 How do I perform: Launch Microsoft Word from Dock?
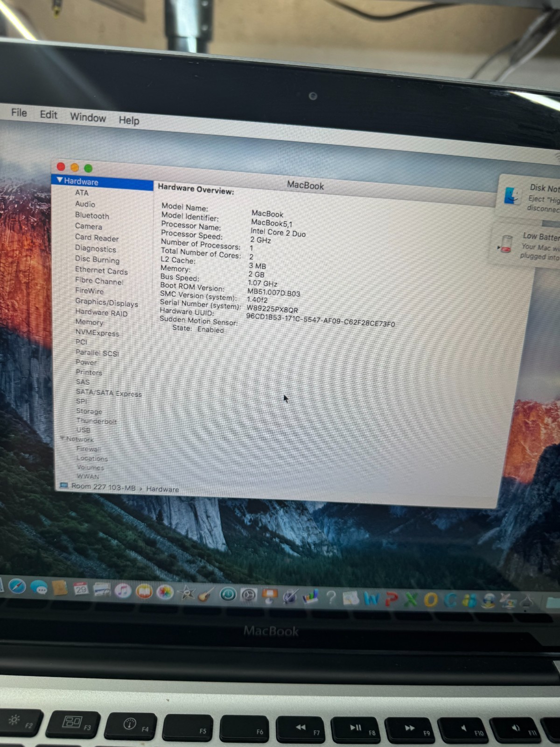371,599
